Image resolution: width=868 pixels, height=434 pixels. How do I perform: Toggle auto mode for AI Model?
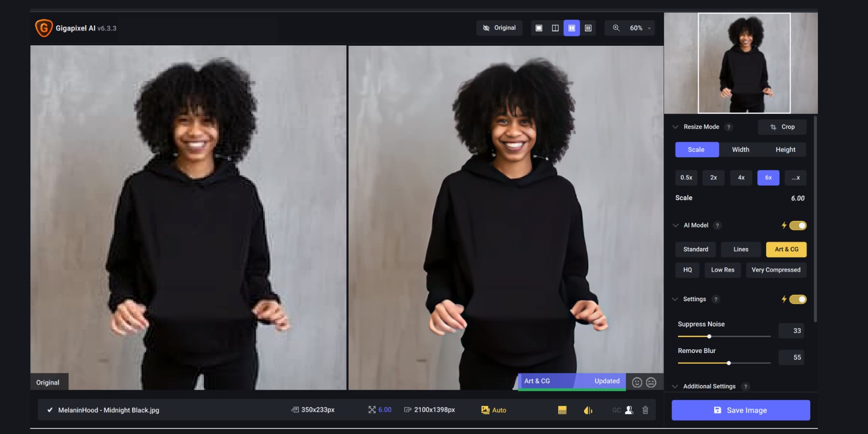click(798, 225)
